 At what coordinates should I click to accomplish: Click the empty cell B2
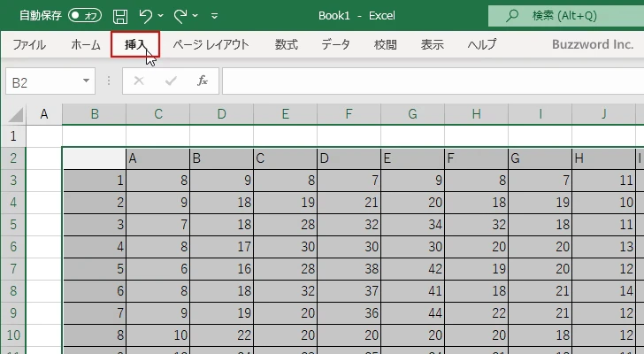coord(94,158)
